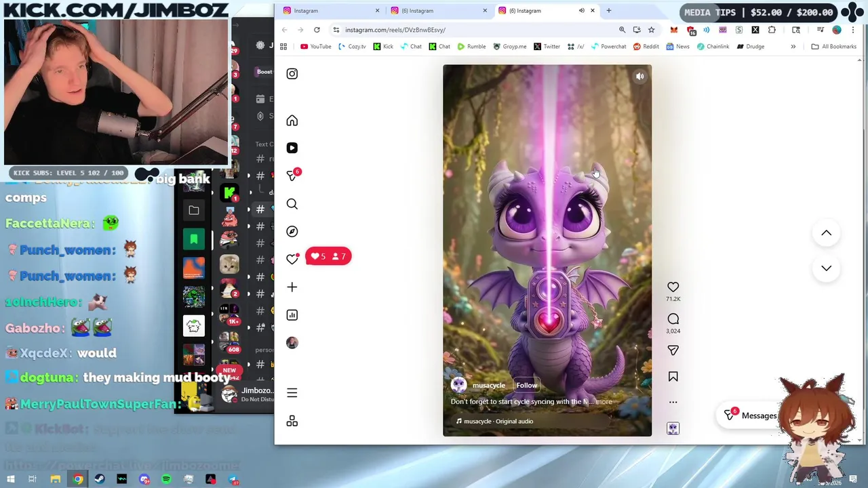Image resolution: width=868 pixels, height=488 pixels.
Task: Go to next reel with down arrow
Action: [x=826, y=268]
